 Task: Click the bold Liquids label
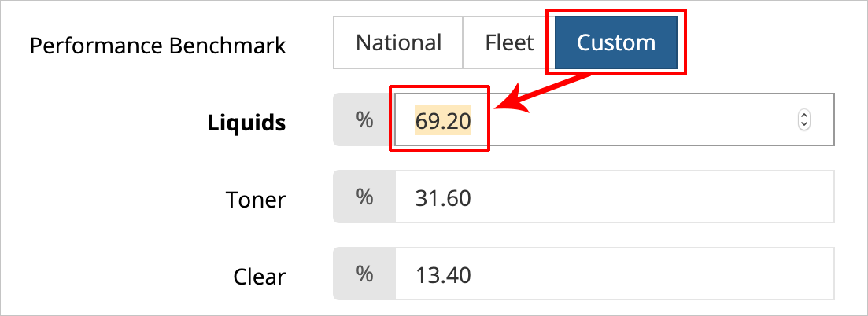click(246, 123)
